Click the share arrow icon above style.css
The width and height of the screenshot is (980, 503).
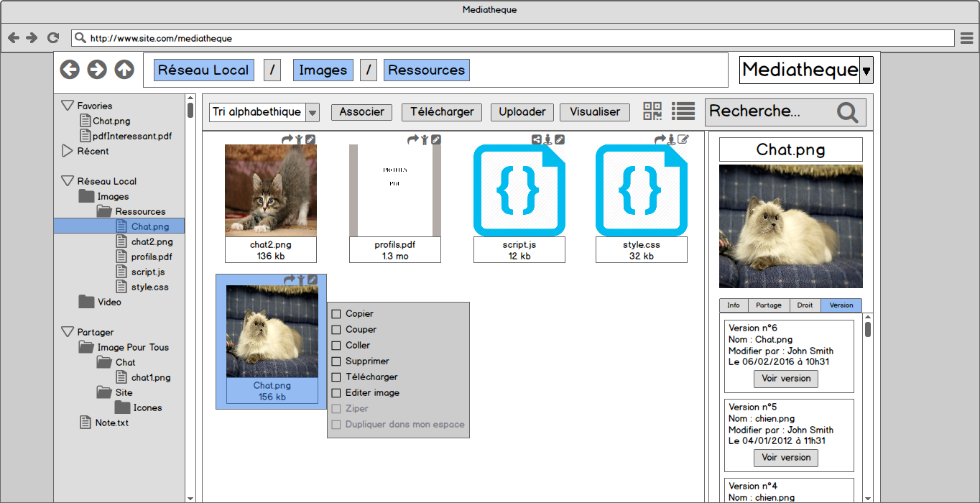point(660,139)
